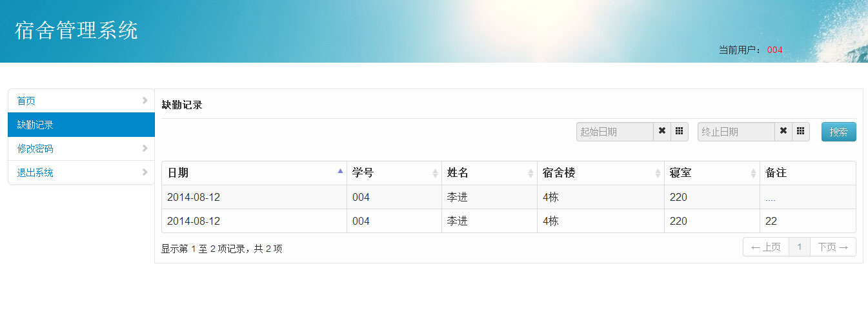Go to the previous page with 上页

click(x=766, y=247)
